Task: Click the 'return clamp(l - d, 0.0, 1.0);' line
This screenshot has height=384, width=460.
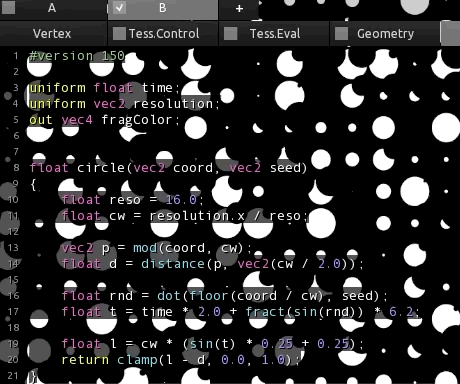Action: click(180, 360)
